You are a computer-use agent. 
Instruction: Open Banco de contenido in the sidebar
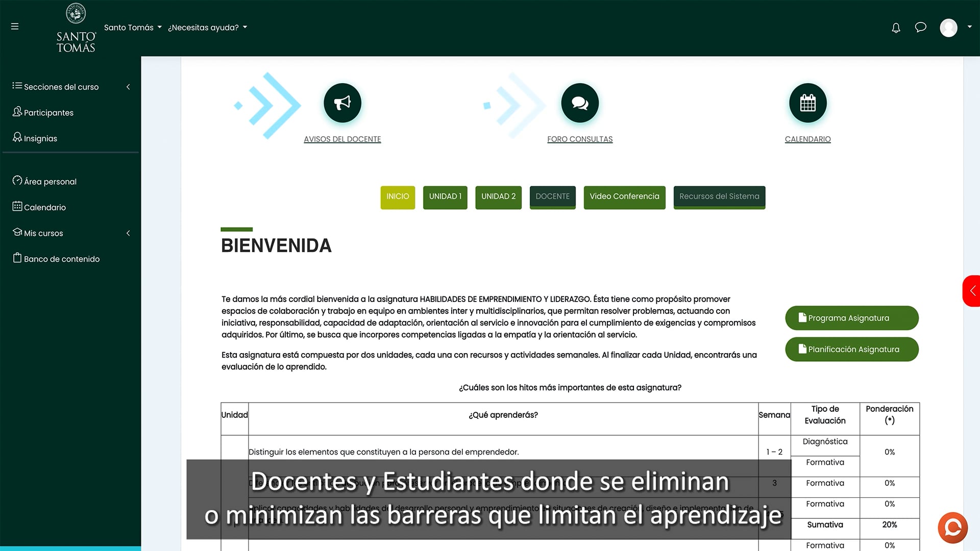pyautogui.click(x=62, y=259)
